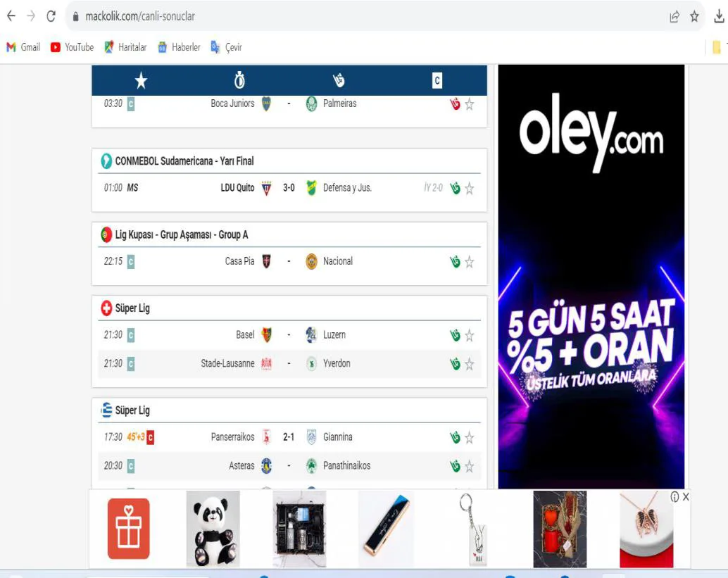Click iddaa icon for Boca Juniors match
The width and height of the screenshot is (728, 578).
(455, 104)
